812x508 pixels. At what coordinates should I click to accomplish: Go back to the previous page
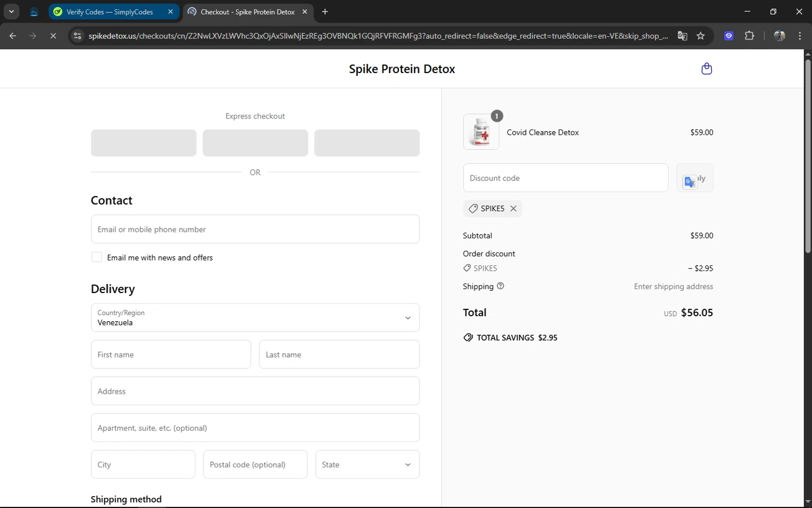tap(13, 36)
